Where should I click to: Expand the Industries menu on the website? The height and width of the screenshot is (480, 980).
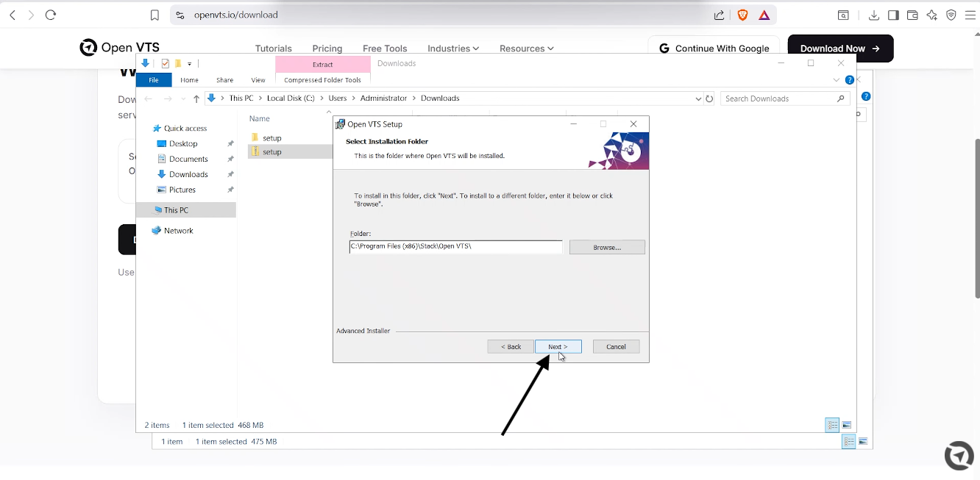click(453, 49)
